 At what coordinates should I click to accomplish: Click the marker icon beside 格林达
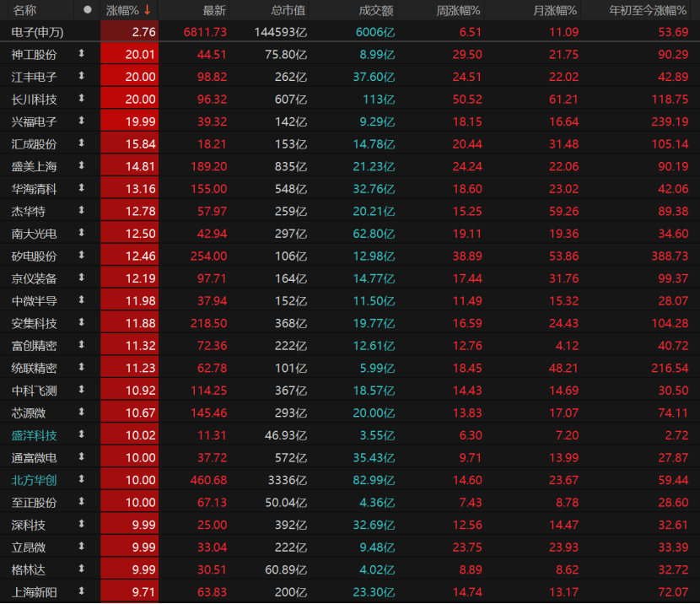click(81, 569)
